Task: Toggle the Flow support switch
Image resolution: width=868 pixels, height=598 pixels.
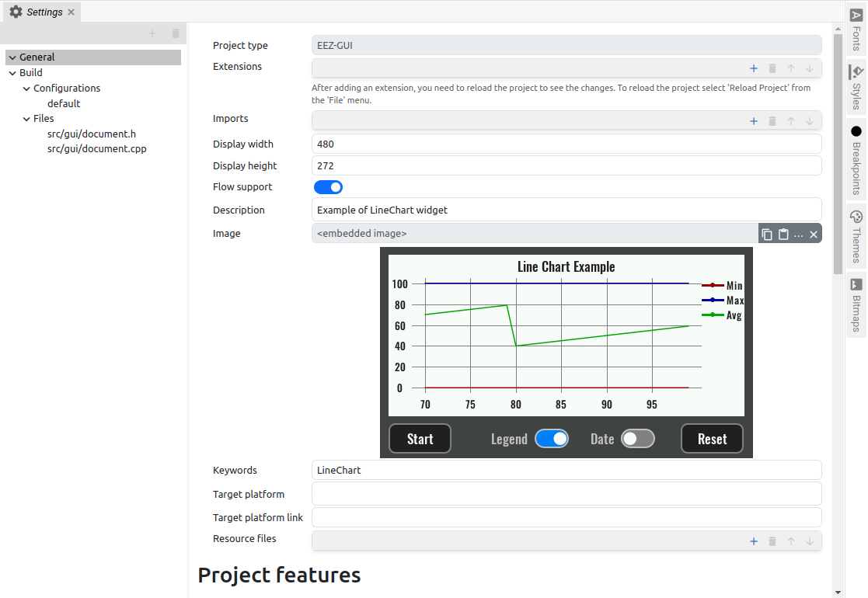Action: point(328,187)
